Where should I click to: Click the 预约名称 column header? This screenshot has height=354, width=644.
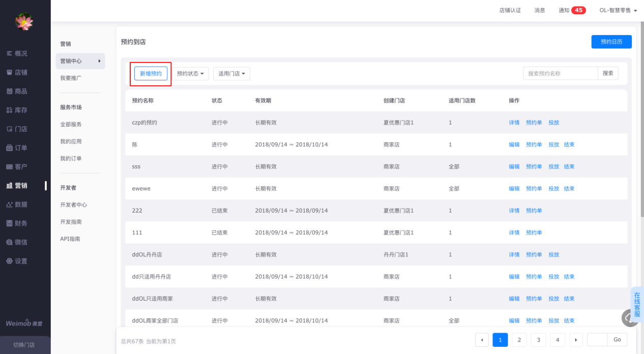click(142, 101)
